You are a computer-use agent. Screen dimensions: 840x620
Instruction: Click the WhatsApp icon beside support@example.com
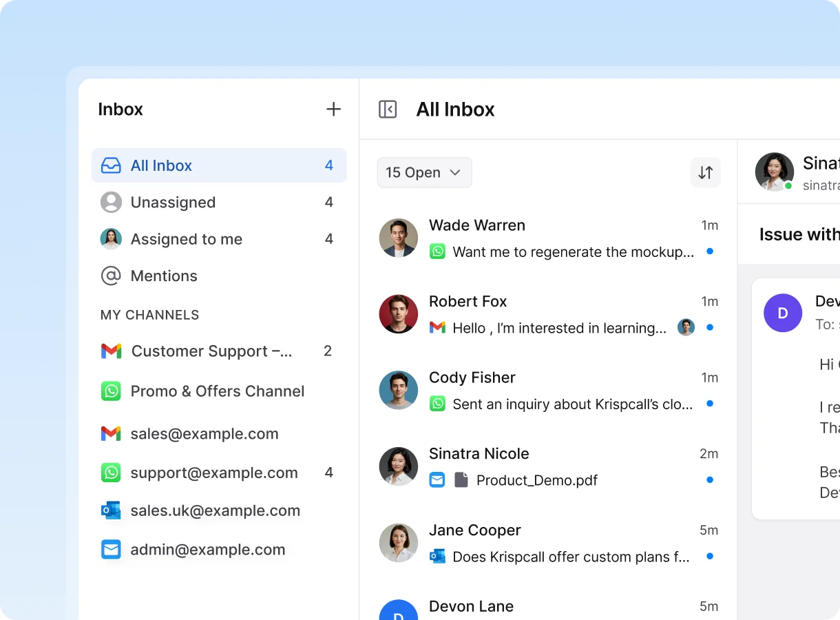pos(111,473)
